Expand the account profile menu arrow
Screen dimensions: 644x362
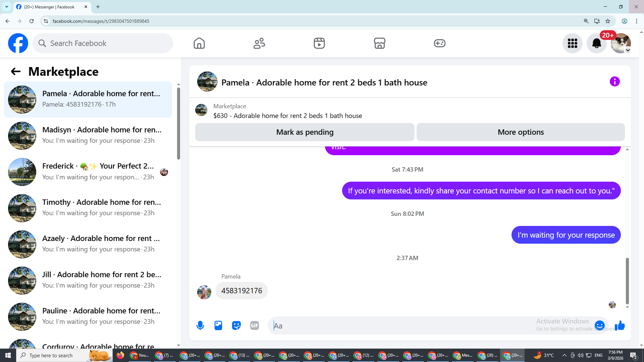[x=628, y=50]
